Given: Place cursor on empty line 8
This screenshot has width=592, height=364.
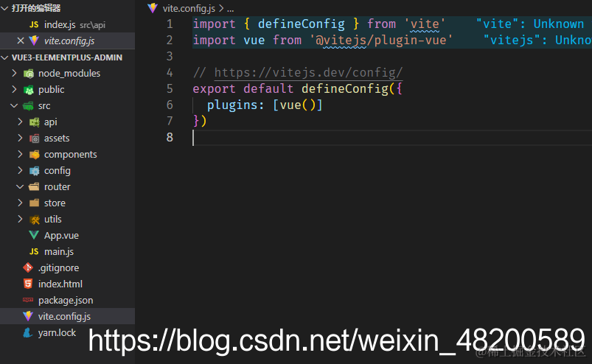Looking at the screenshot, I should pos(392,138).
